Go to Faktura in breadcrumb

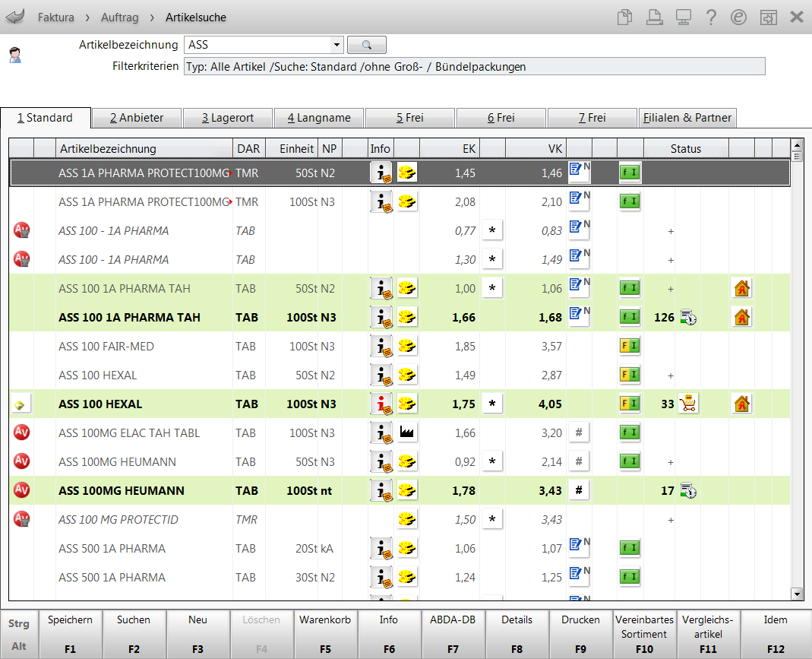click(56, 17)
